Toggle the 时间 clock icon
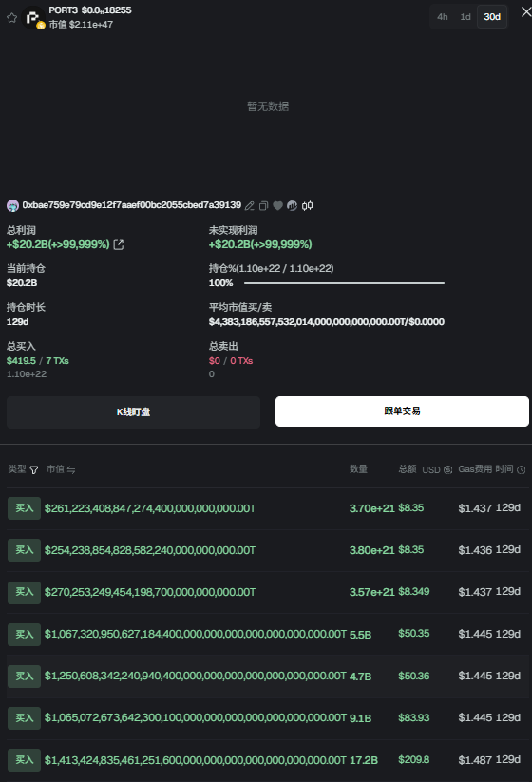This screenshot has height=782, width=532. (521, 469)
